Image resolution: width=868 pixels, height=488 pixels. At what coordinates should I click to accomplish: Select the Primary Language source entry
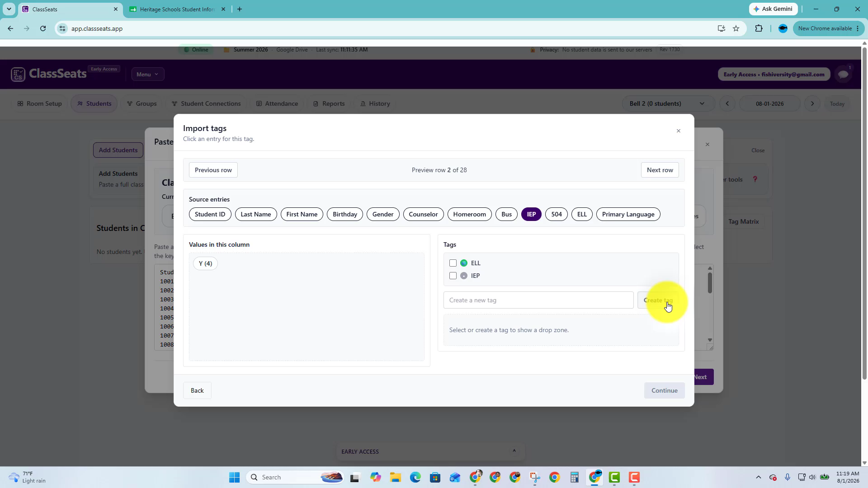pyautogui.click(x=628, y=214)
